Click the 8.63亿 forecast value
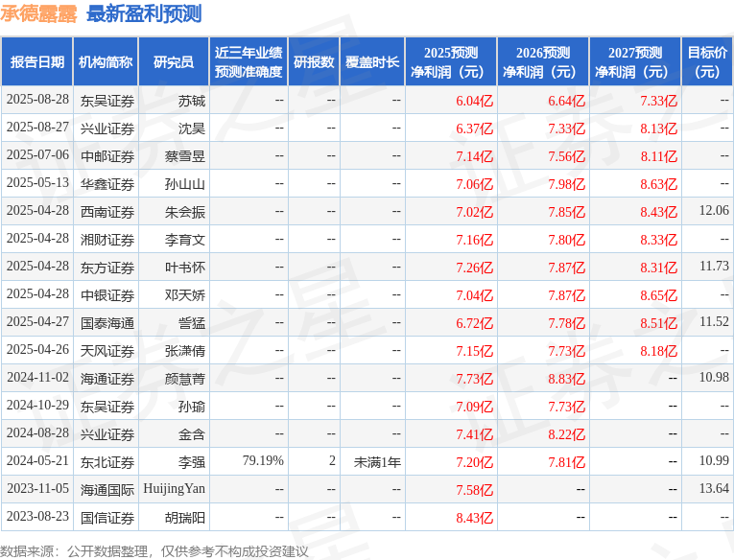734x560 pixels. (659, 184)
